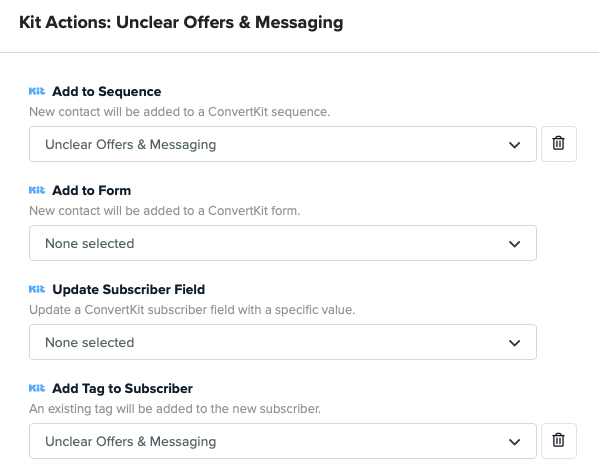Click the ConvertKit sequence description text
The image size is (599, 471).
click(180, 112)
